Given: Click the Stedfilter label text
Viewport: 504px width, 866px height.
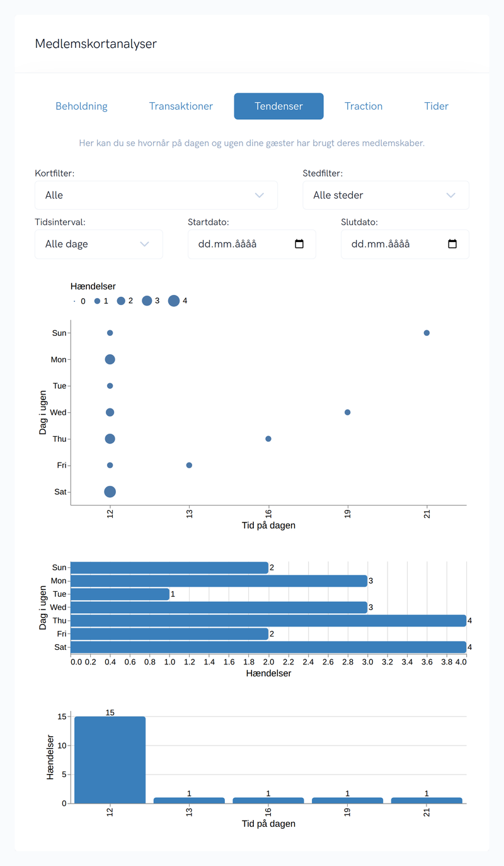Looking at the screenshot, I should [x=324, y=173].
